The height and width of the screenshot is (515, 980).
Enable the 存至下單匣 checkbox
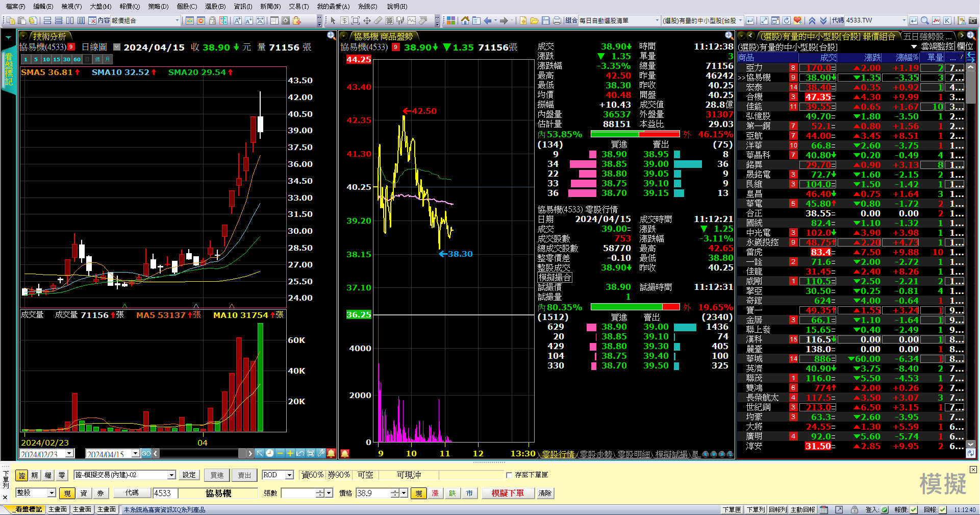tap(509, 475)
